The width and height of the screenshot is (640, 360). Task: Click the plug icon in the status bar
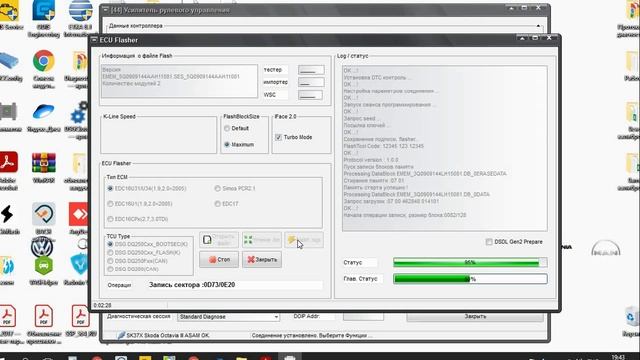(x=121, y=336)
